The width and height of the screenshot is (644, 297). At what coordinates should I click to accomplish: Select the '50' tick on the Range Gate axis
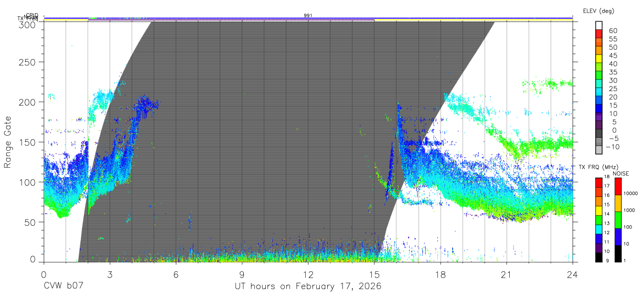tap(30, 222)
